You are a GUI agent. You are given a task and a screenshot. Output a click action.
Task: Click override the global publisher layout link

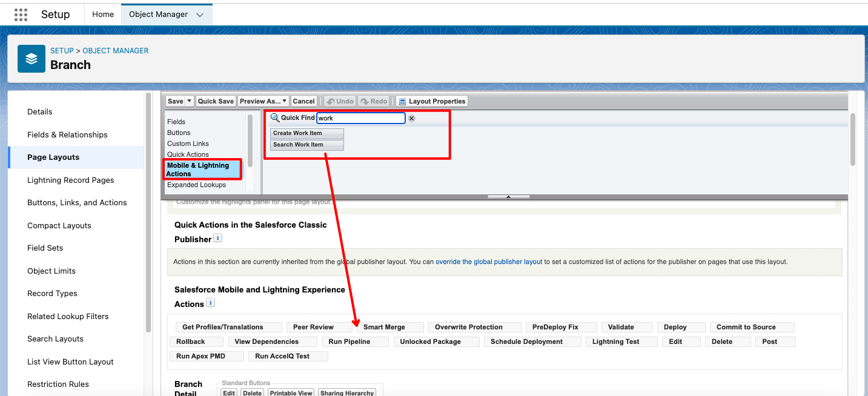coord(489,262)
